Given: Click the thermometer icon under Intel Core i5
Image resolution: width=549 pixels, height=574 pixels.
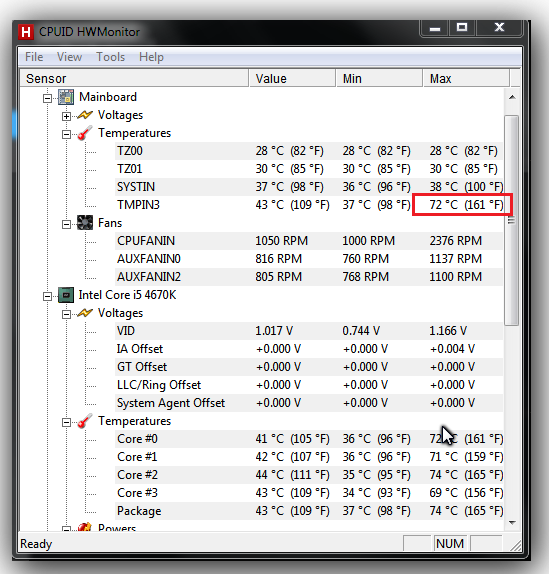Looking at the screenshot, I should click(85, 421).
